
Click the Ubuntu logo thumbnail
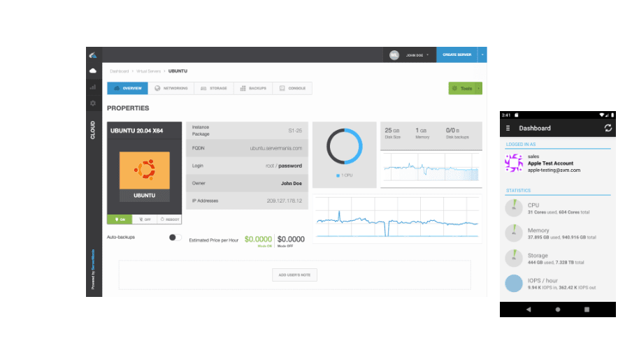(x=145, y=170)
